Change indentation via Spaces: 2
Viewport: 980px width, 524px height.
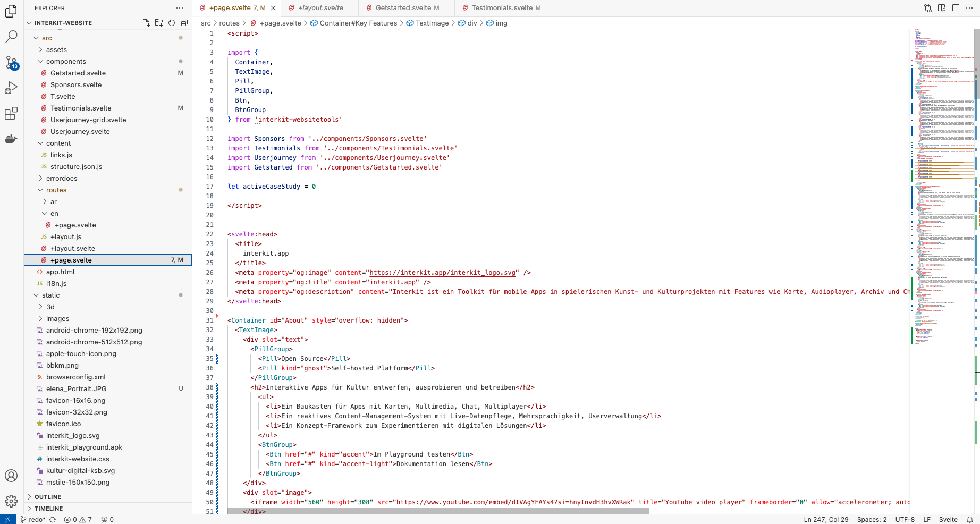(x=872, y=519)
